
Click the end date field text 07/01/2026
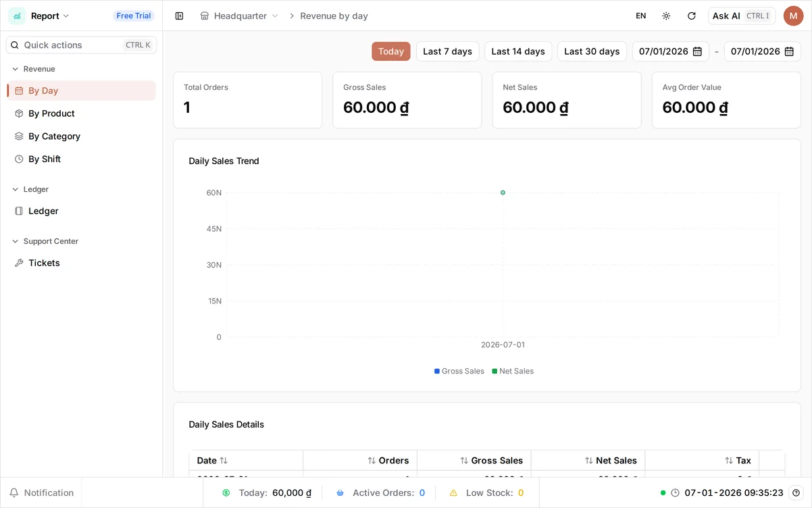point(755,51)
